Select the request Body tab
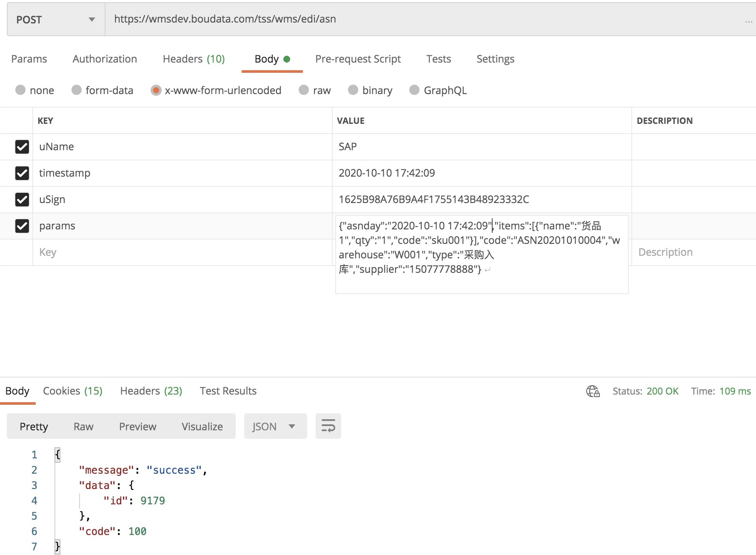Image resolution: width=756 pixels, height=555 pixels. [272, 59]
